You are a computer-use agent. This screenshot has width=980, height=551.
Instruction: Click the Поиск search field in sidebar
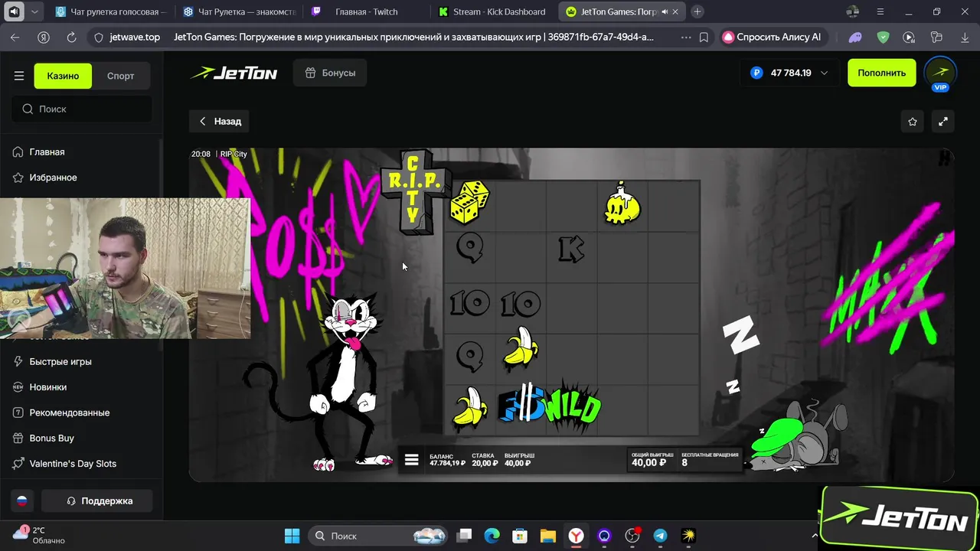(82, 109)
